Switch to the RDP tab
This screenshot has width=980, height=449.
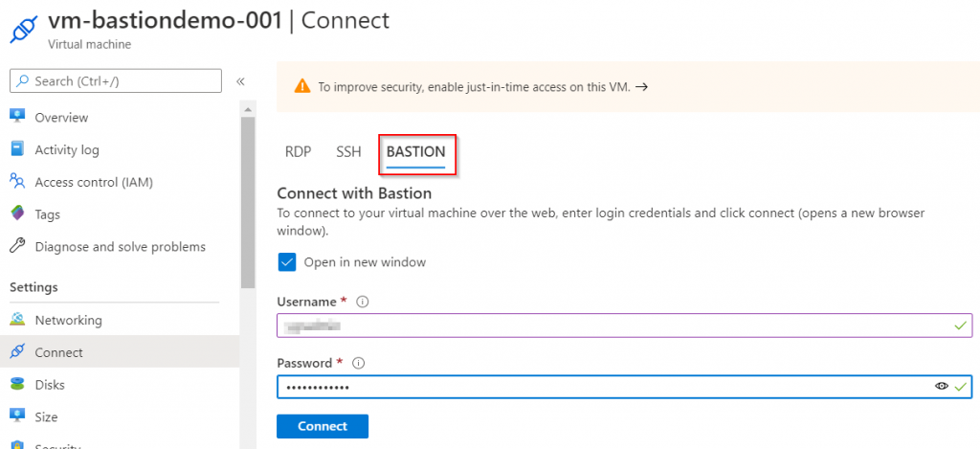point(299,152)
